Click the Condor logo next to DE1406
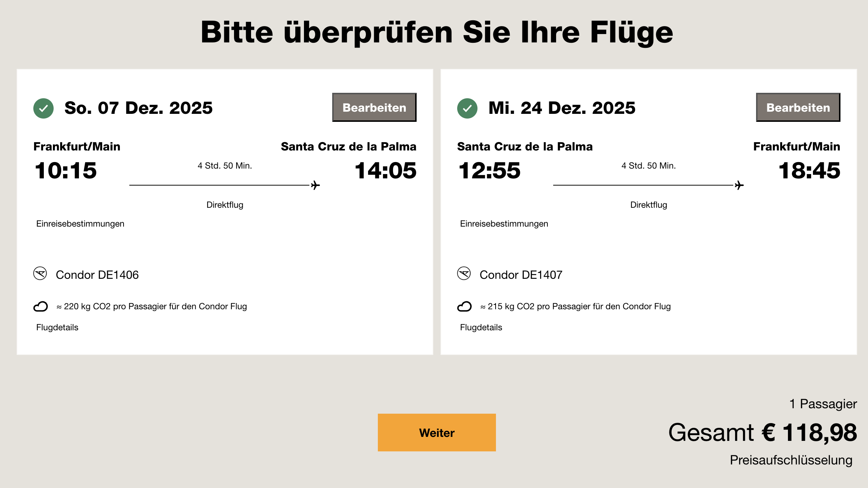868x488 pixels. click(40, 274)
